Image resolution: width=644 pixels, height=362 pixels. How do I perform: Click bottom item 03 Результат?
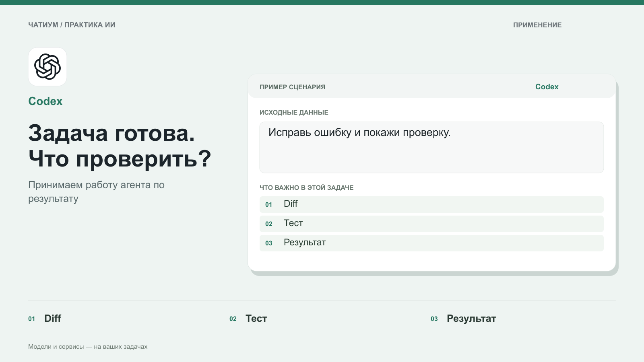[x=463, y=319]
